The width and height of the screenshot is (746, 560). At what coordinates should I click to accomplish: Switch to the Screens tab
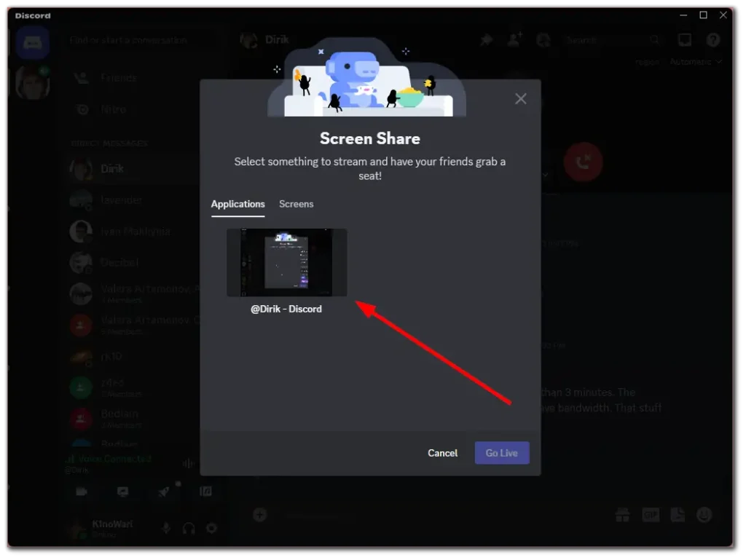[296, 204]
